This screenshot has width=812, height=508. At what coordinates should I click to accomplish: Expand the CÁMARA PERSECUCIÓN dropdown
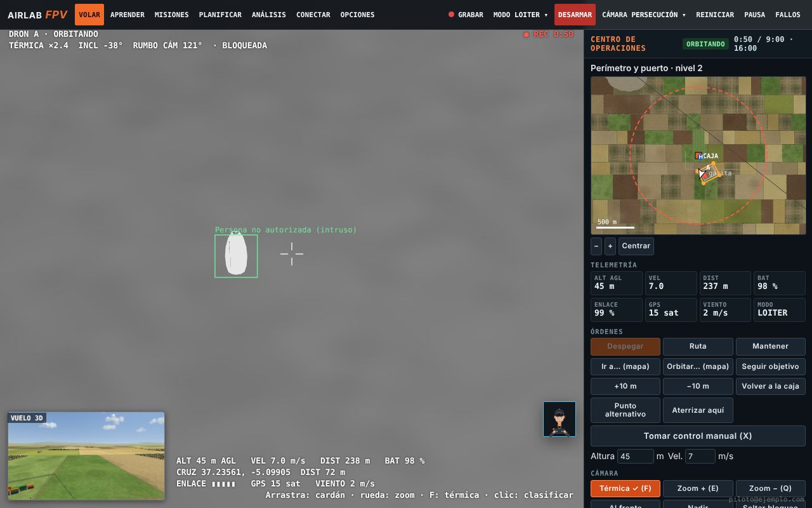coord(644,15)
